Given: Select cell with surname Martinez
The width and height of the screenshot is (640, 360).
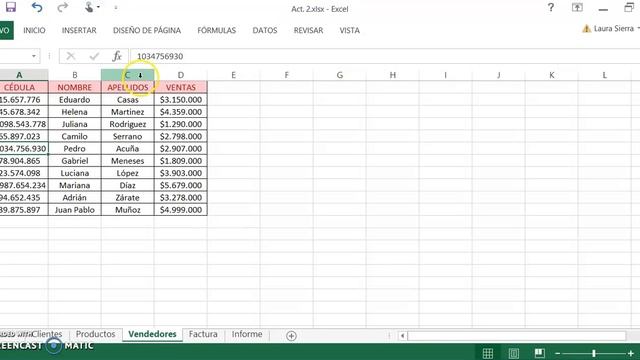Looking at the screenshot, I should (128, 112).
